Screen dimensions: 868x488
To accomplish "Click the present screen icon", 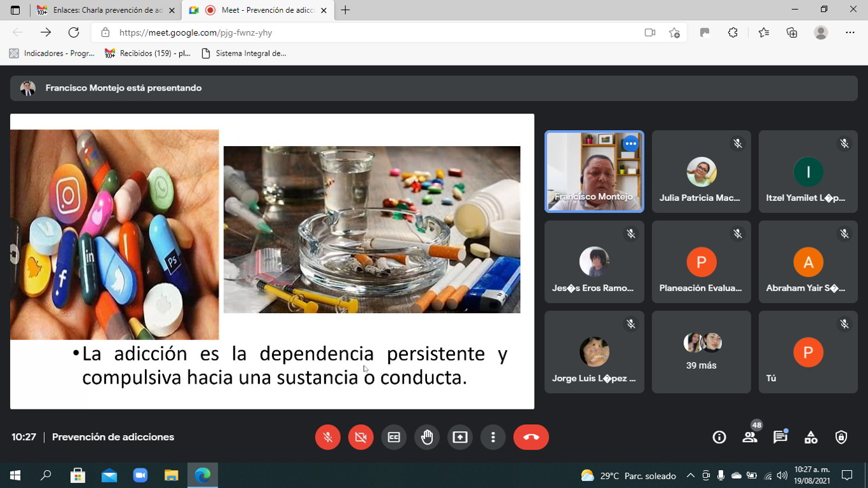I will (460, 437).
